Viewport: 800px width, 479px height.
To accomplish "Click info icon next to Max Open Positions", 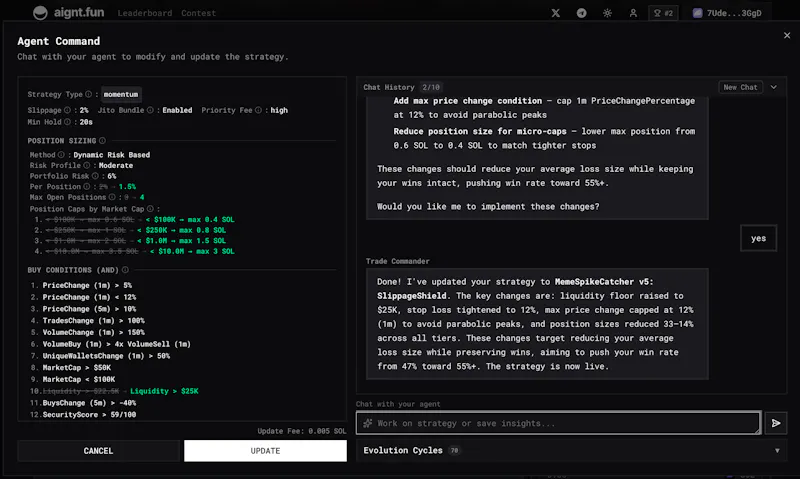I will coord(112,197).
